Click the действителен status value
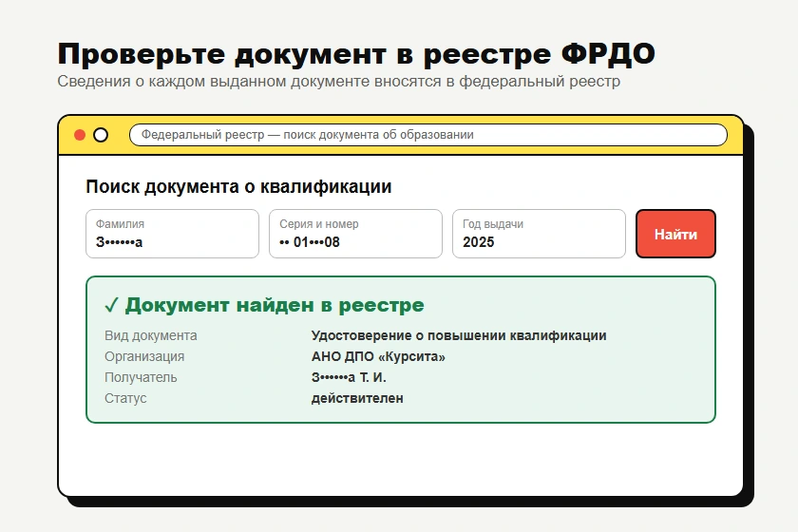Viewport: 798px width, 532px height. [357, 398]
